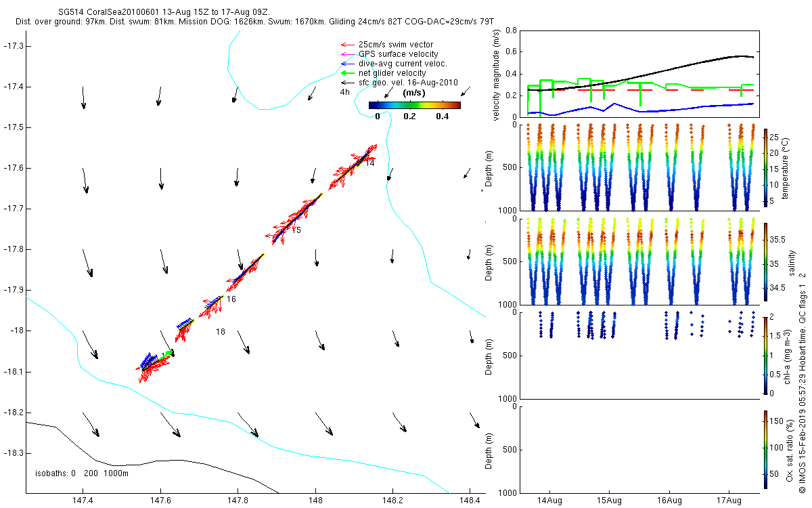This screenshot has width=812, height=508.
Task: Click the '147.6' longitude tick
Action: click(160, 501)
